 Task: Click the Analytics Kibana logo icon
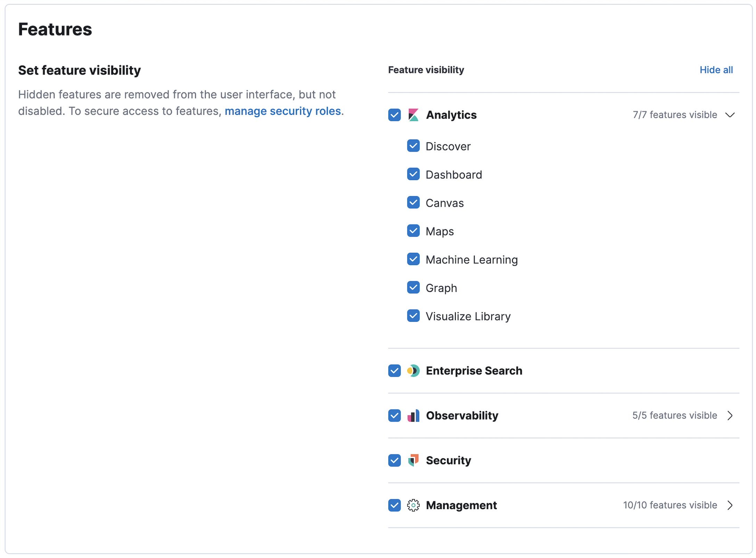[414, 115]
